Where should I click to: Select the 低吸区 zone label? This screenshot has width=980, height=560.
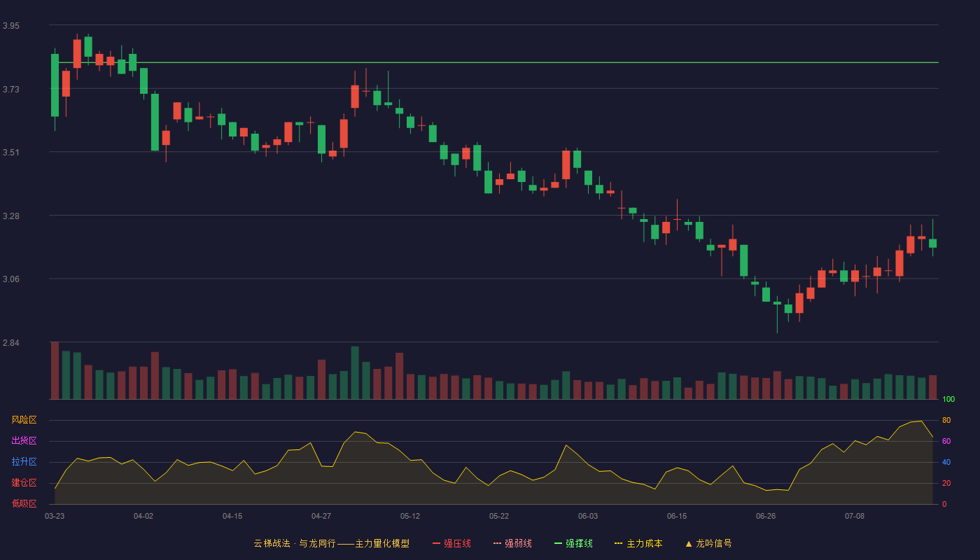pyautogui.click(x=24, y=503)
